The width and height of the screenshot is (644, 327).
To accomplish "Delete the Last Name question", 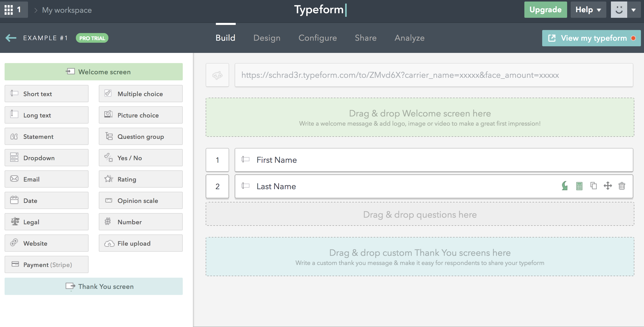I will point(622,186).
